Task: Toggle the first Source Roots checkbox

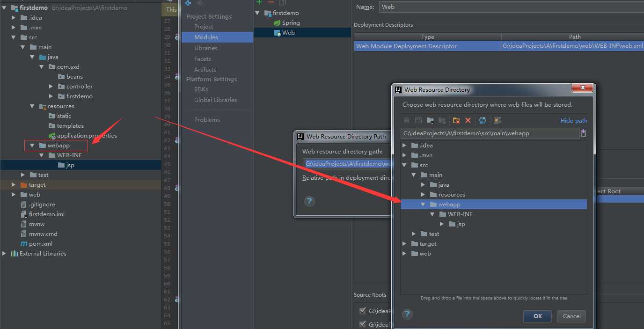Action: pyautogui.click(x=362, y=311)
